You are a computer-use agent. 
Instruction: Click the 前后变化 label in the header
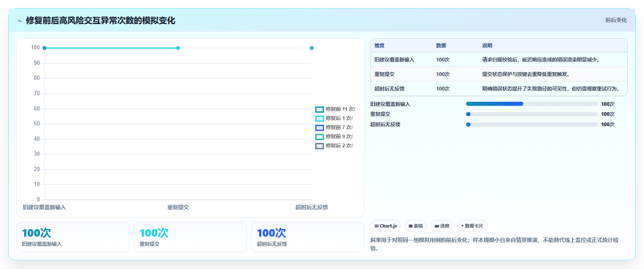point(616,20)
